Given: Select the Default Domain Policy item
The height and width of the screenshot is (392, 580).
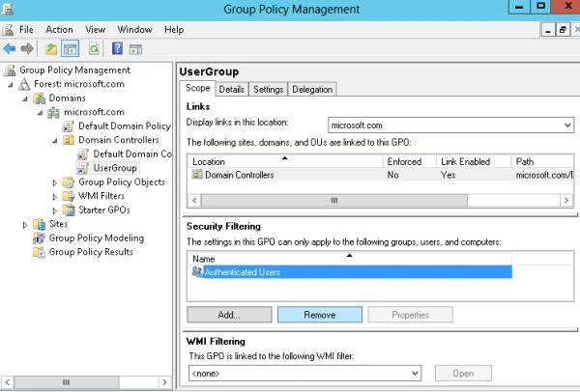Looking at the screenshot, I should point(125,126).
